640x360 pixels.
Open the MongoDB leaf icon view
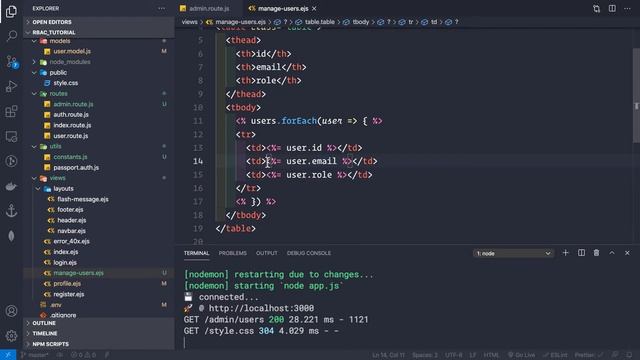point(11,236)
